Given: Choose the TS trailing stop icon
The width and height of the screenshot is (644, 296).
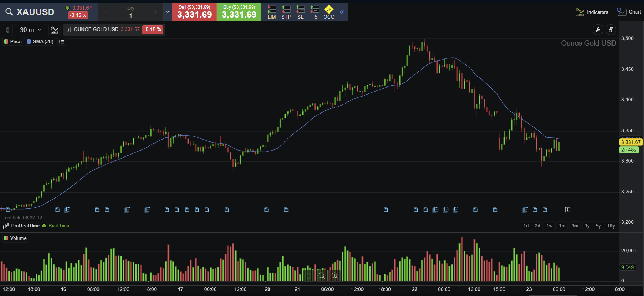Looking at the screenshot, I should point(314,12).
